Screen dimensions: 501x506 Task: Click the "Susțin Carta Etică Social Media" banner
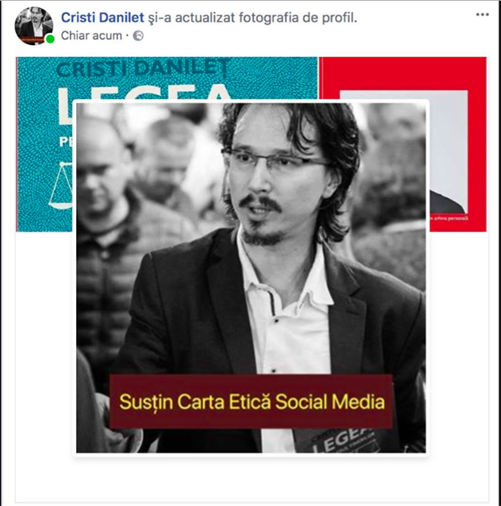point(252,401)
